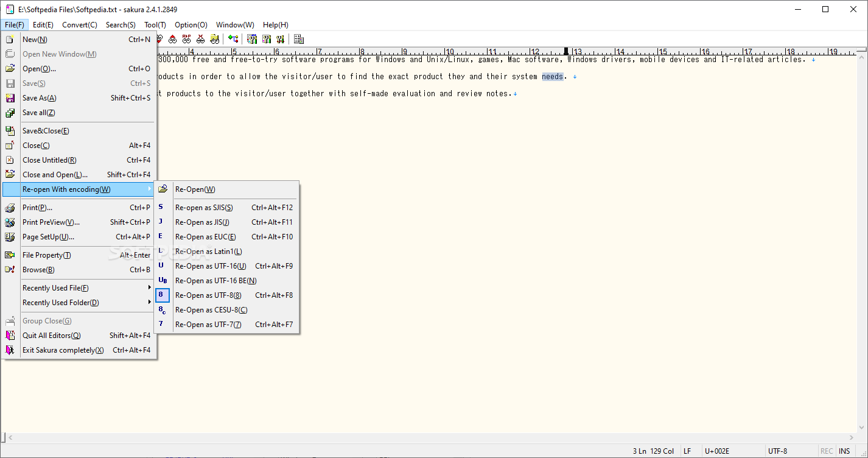Select Re-Open as UTF-16(U)
The width and height of the screenshot is (868, 458).
(226, 266)
